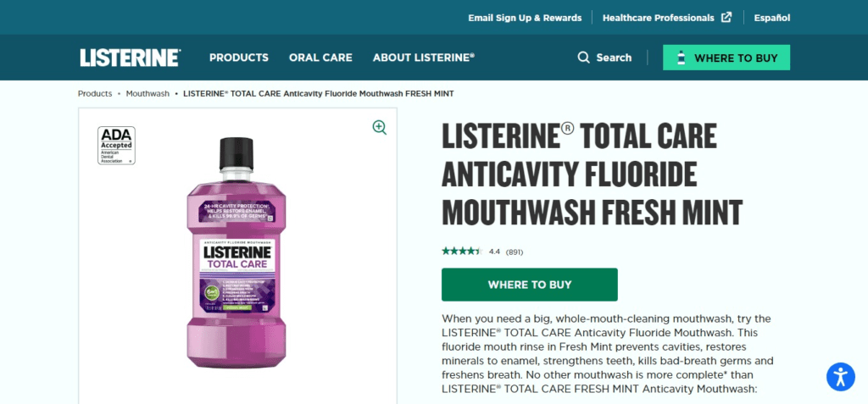Open the About Listerine menu
The image size is (868, 404).
point(424,58)
